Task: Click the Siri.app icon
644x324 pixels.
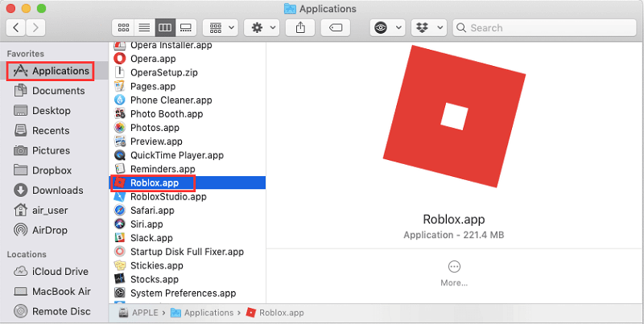Action: [x=119, y=224]
